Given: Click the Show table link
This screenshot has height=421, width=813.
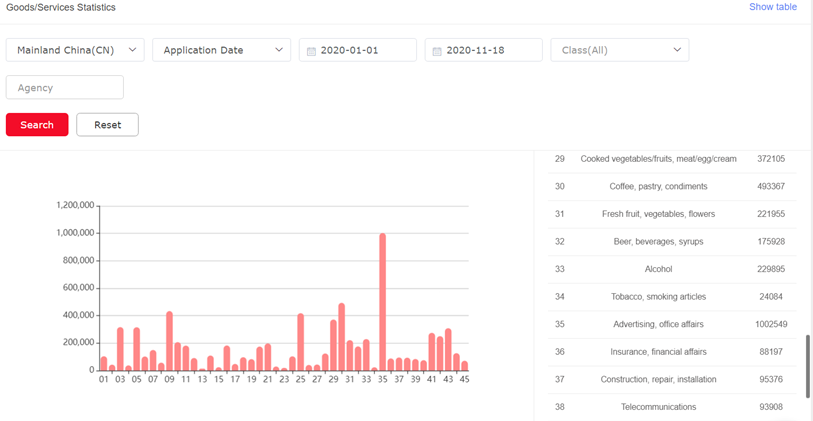Looking at the screenshot, I should tap(773, 7).
